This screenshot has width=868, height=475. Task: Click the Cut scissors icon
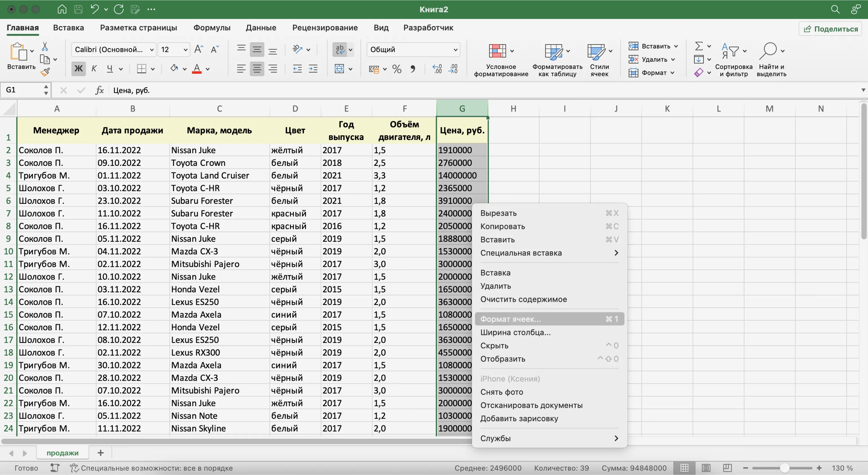click(45, 46)
